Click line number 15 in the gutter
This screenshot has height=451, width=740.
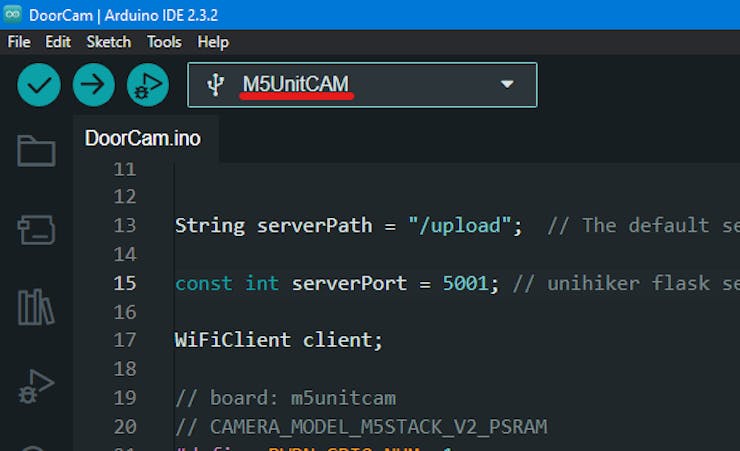(125, 283)
